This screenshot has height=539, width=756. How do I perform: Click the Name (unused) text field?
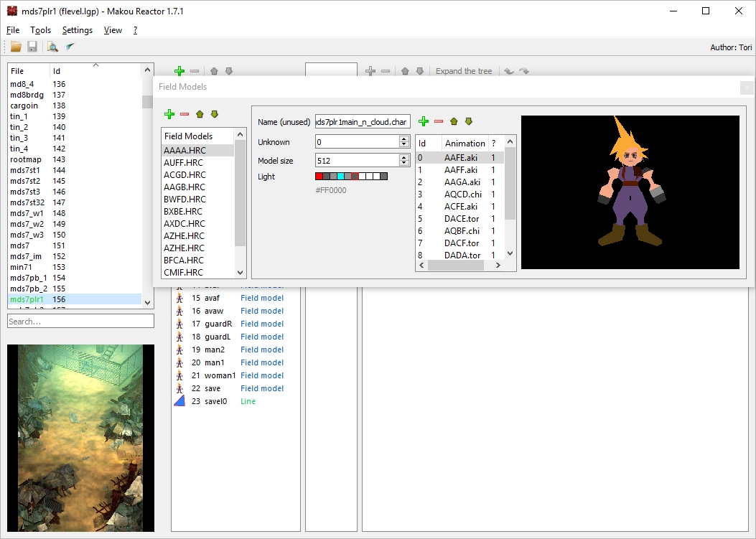[x=363, y=122]
